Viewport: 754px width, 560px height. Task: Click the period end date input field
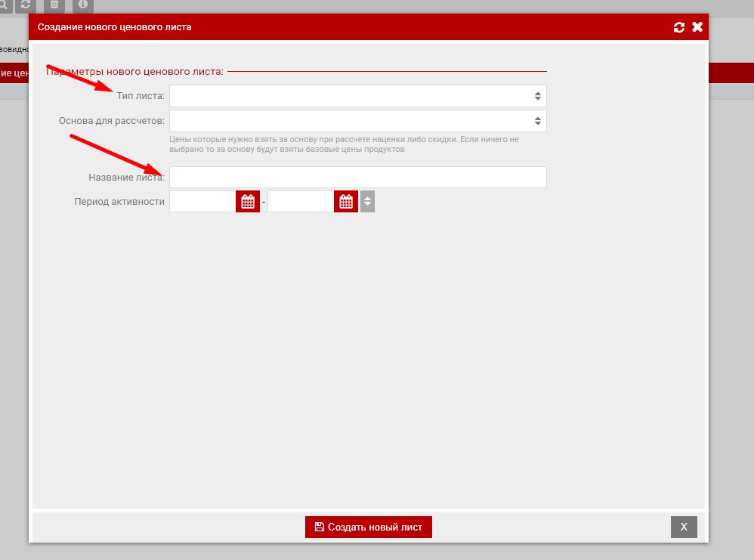[x=301, y=202]
